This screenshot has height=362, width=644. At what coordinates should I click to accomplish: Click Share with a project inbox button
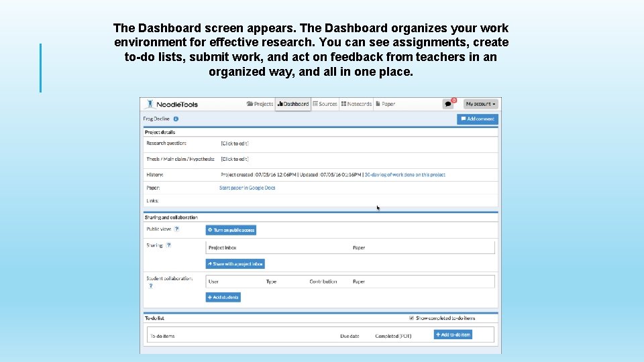coord(235,264)
